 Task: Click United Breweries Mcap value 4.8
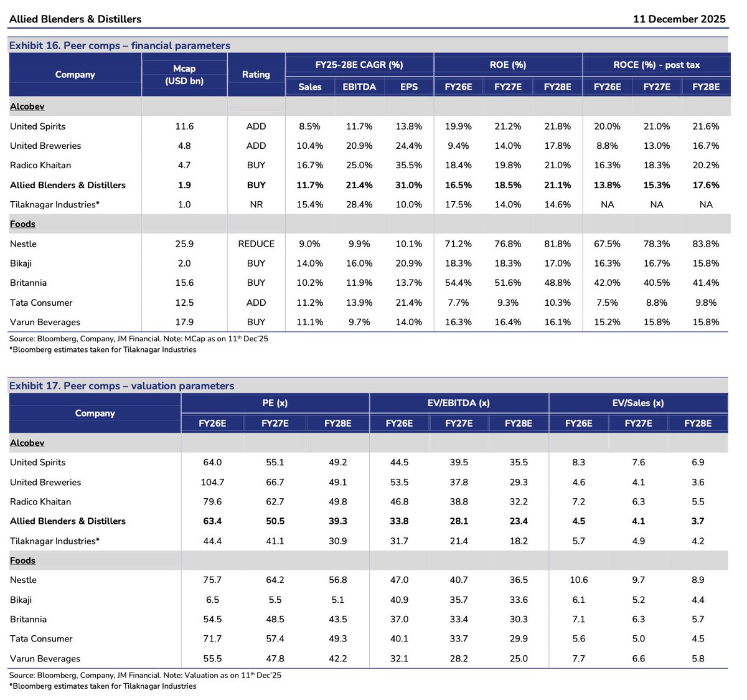coord(184,146)
